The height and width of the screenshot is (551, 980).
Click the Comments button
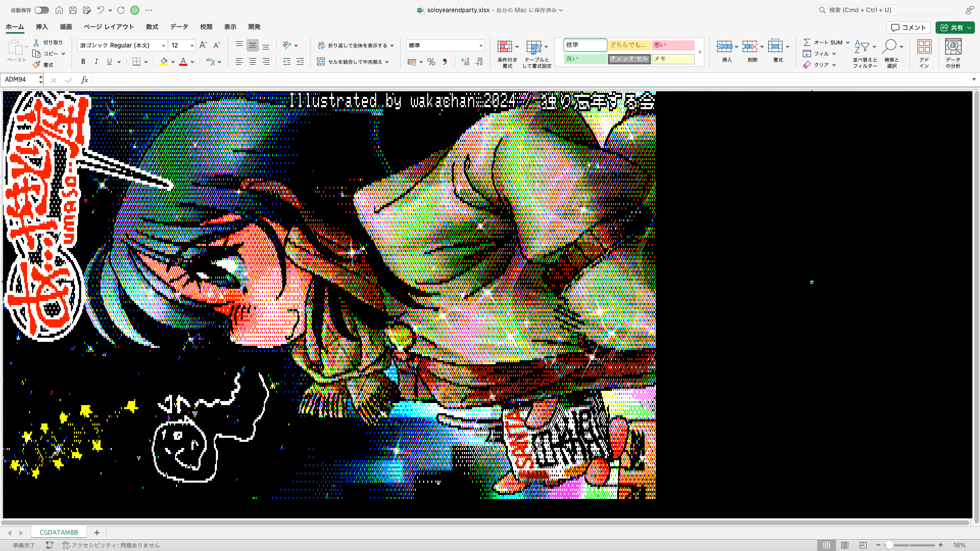click(909, 28)
